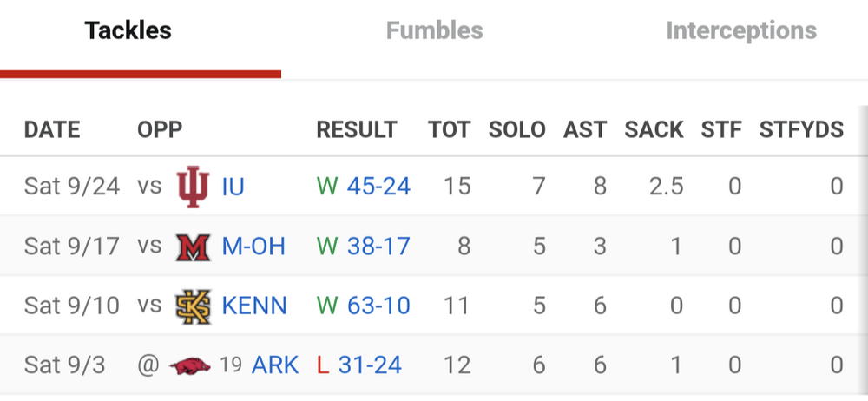The image size is (868, 401).
Task: Switch to the Interceptions tab
Action: [x=741, y=30]
